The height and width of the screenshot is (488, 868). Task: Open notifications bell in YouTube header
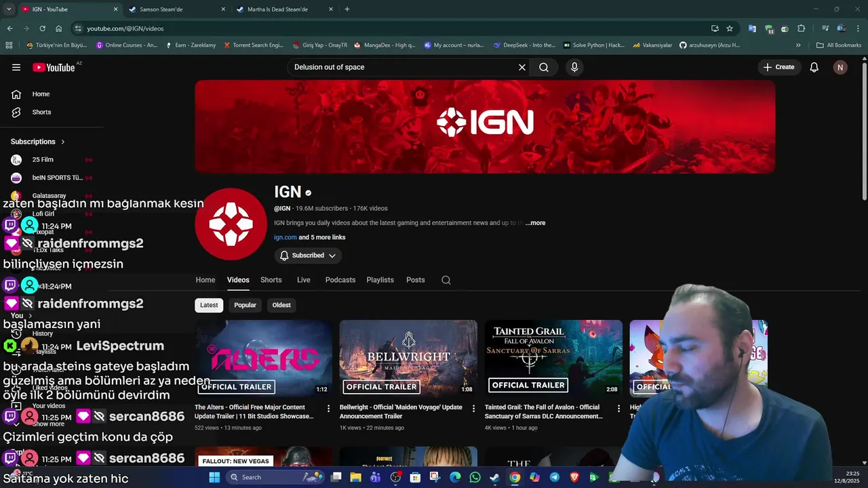(x=814, y=67)
